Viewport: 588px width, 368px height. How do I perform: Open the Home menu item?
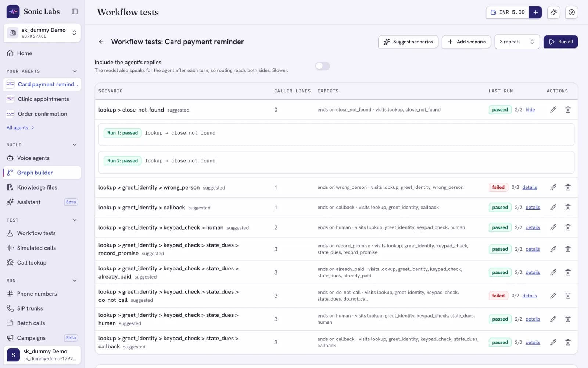coord(42,53)
